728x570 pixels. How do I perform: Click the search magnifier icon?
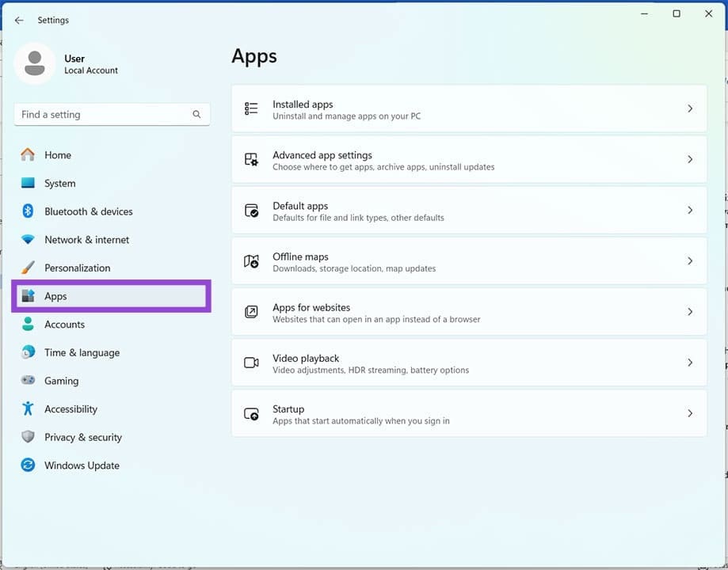click(x=196, y=115)
